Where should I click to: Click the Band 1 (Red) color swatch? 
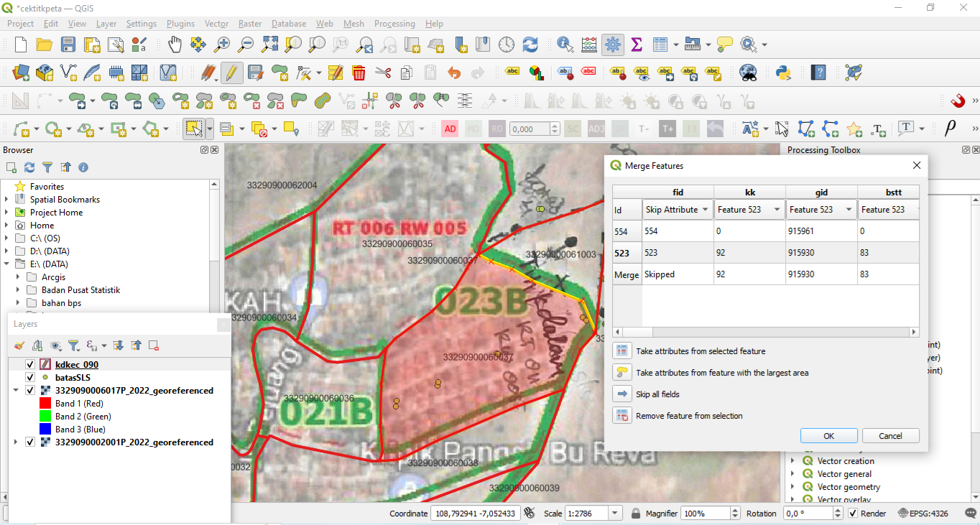[45, 404]
